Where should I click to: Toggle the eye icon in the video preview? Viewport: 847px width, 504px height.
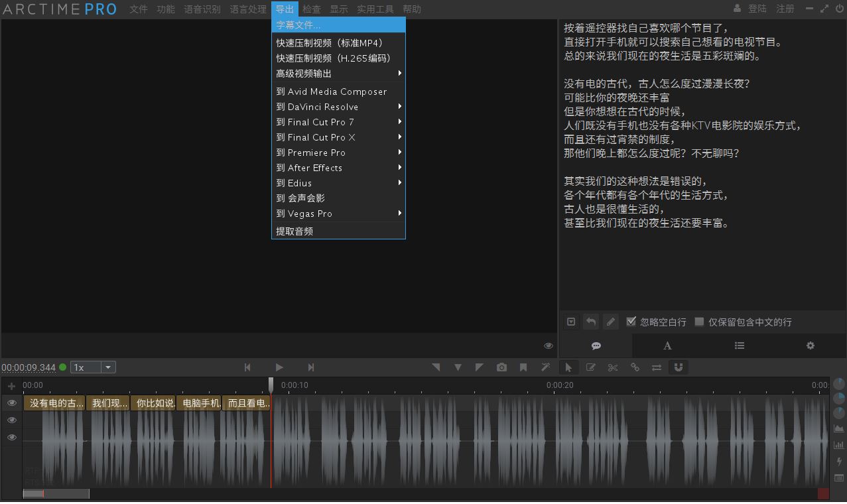[x=549, y=346]
